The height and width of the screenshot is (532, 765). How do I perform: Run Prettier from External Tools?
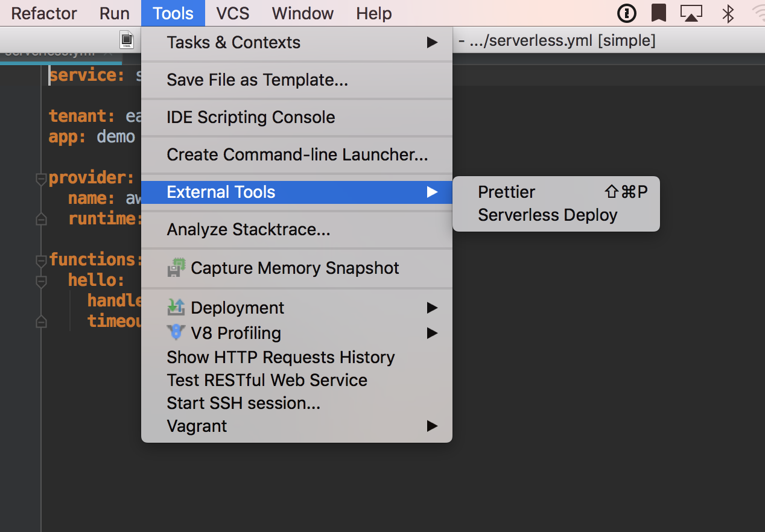(x=507, y=192)
